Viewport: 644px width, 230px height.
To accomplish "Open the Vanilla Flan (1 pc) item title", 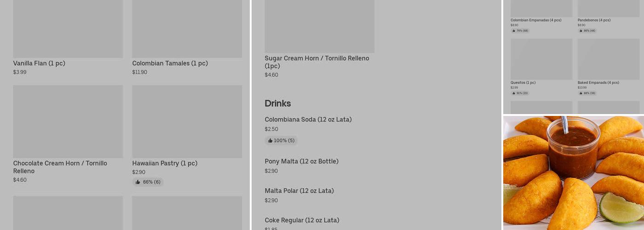I will pyautogui.click(x=39, y=63).
